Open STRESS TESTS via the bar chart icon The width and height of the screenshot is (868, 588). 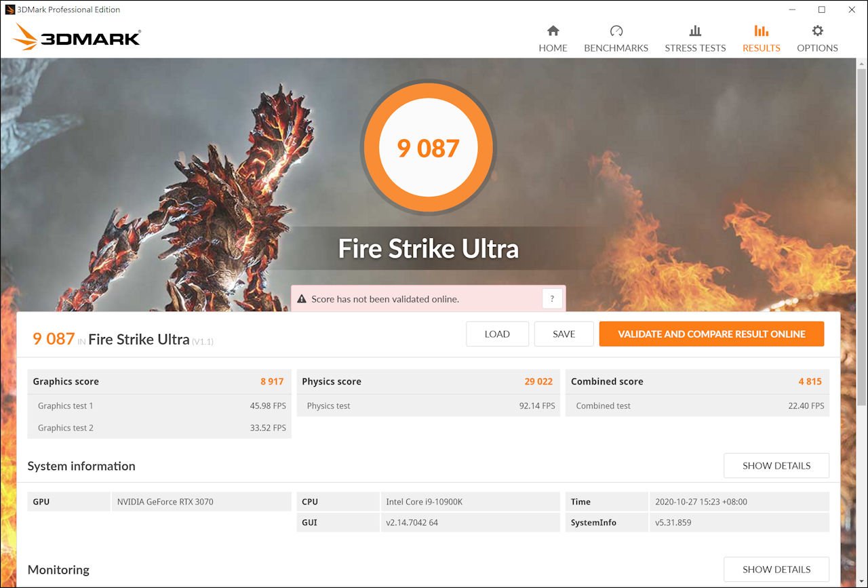[x=695, y=31]
